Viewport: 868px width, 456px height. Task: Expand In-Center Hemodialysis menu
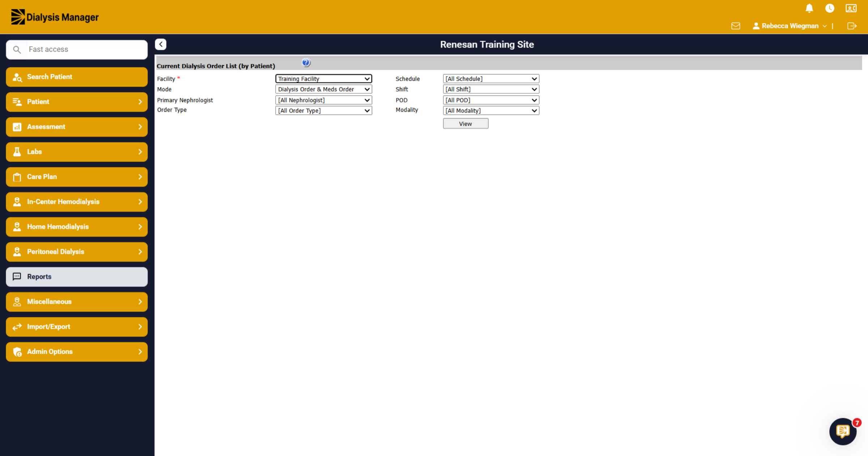(x=77, y=202)
